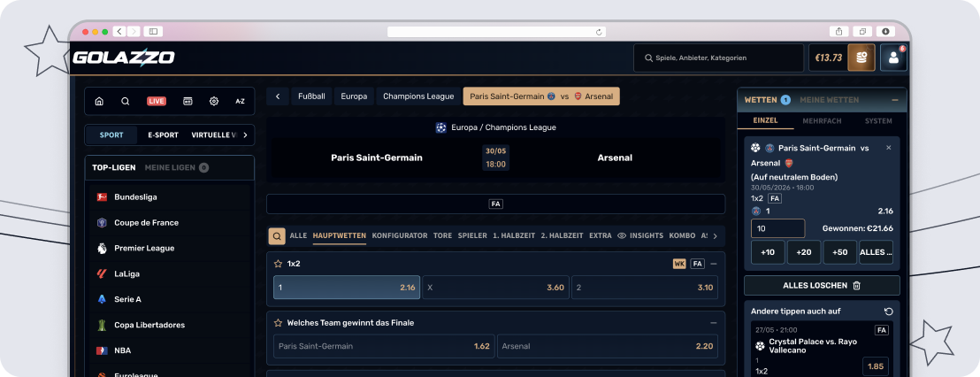The image size is (980, 377).
Task: Open deposit coins icon next to balance
Action: (x=861, y=58)
